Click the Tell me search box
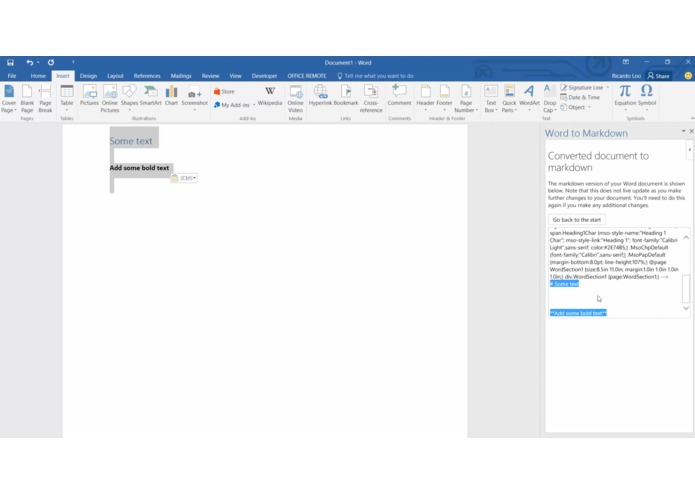Viewport: 695px width, 494px height. [x=375, y=76]
